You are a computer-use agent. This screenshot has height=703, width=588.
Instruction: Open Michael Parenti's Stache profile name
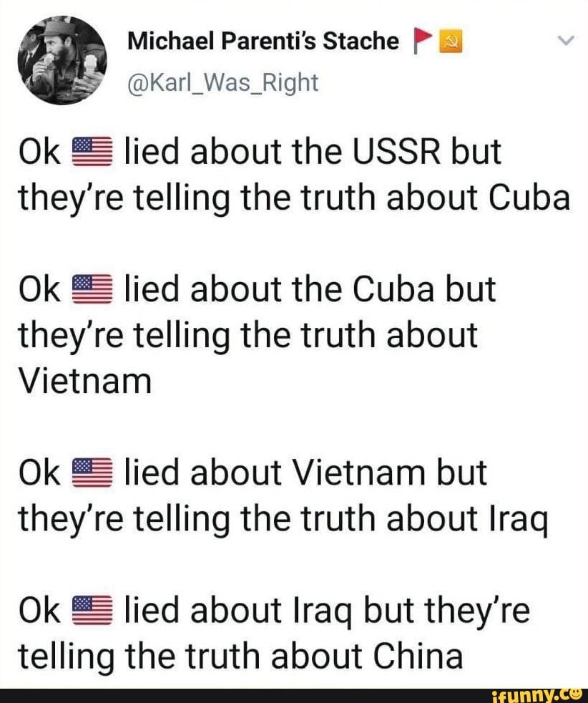(x=263, y=42)
